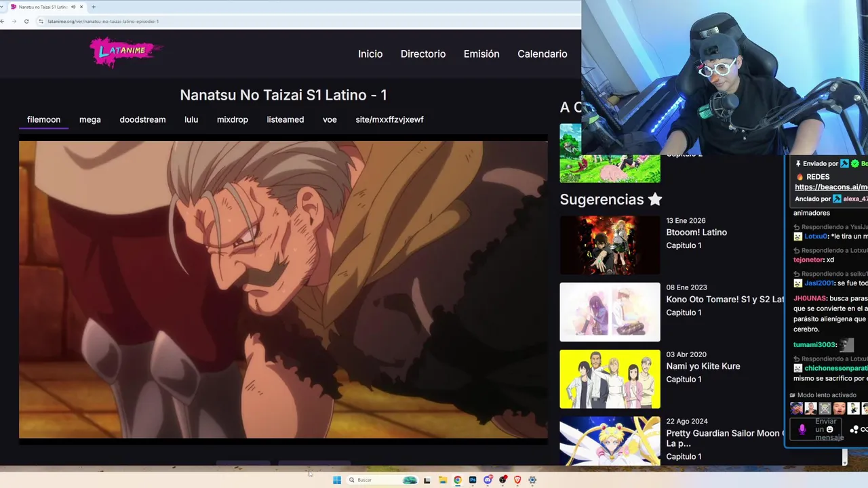Click the browser forward arrow
The height and width of the screenshot is (488, 868).
[14, 21]
